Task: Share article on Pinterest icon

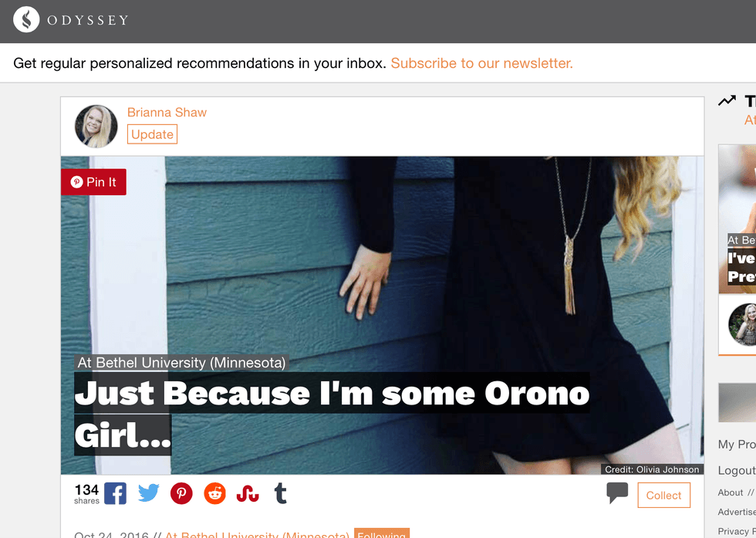Action: pyautogui.click(x=181, y=493)
